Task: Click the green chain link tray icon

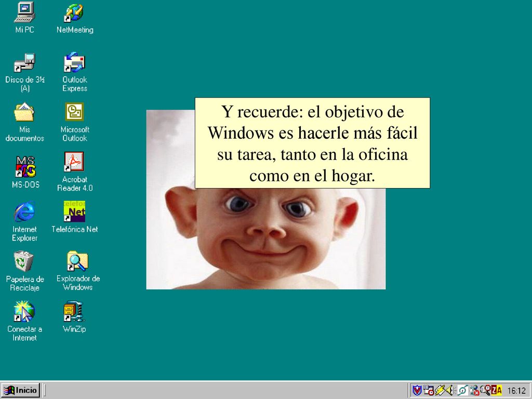Action: tap(463, 390)
